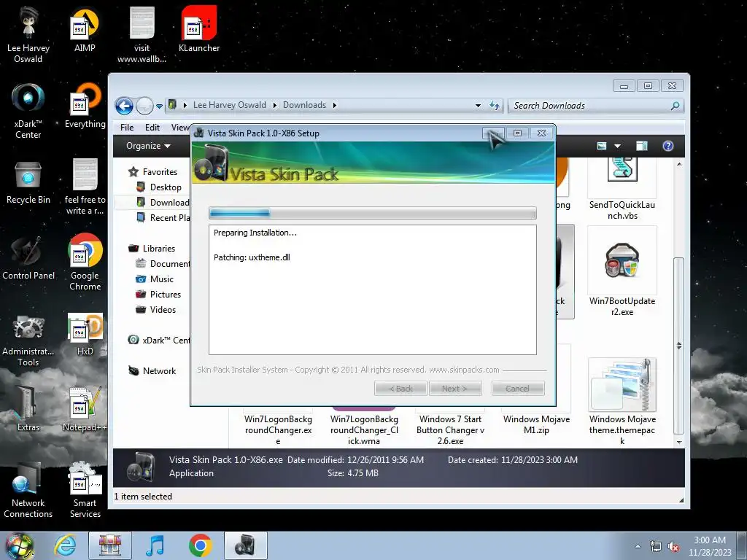
Task: Select Desktop under Favorites
Action: (158, 187)
